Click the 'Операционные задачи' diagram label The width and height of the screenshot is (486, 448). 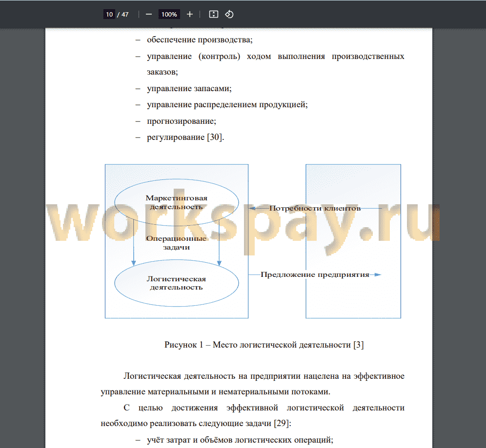[176, 243]
